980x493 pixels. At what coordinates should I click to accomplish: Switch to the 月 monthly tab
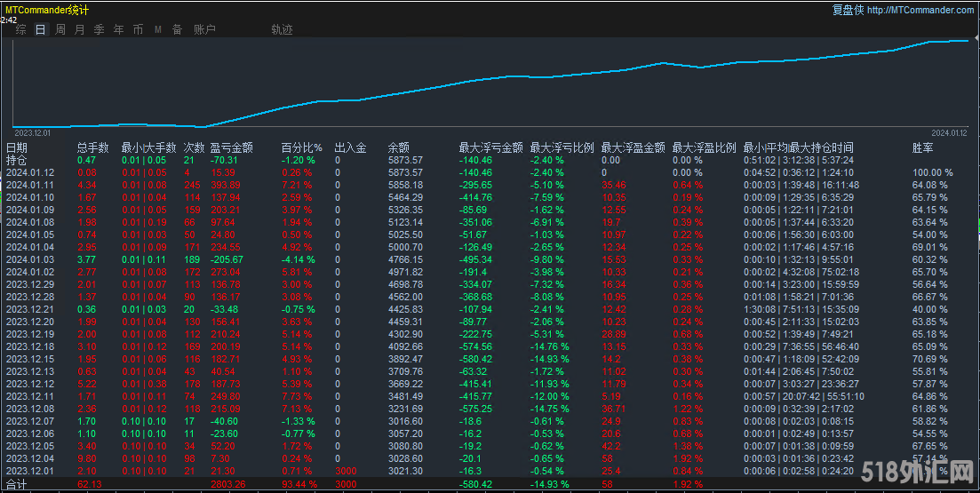tap(80, 29)
